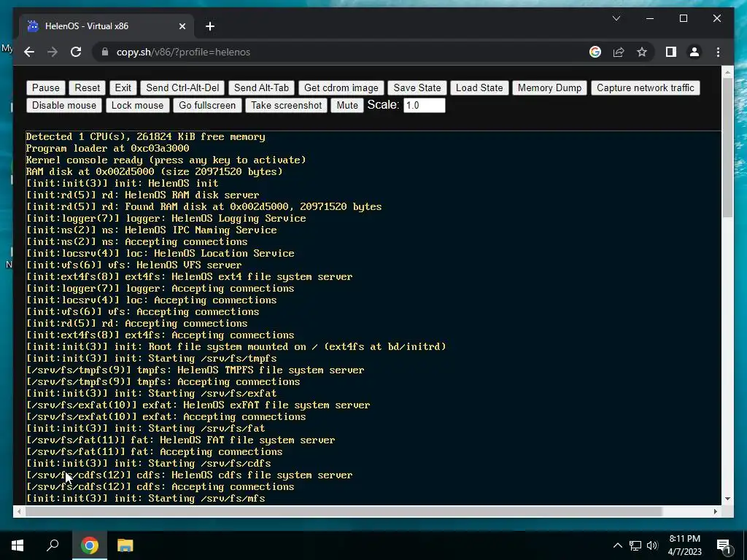Click the 'Starting /srv/fs/mfs' line
The width and height of the screenshot is (747, 560).
[x=145, y=498]
